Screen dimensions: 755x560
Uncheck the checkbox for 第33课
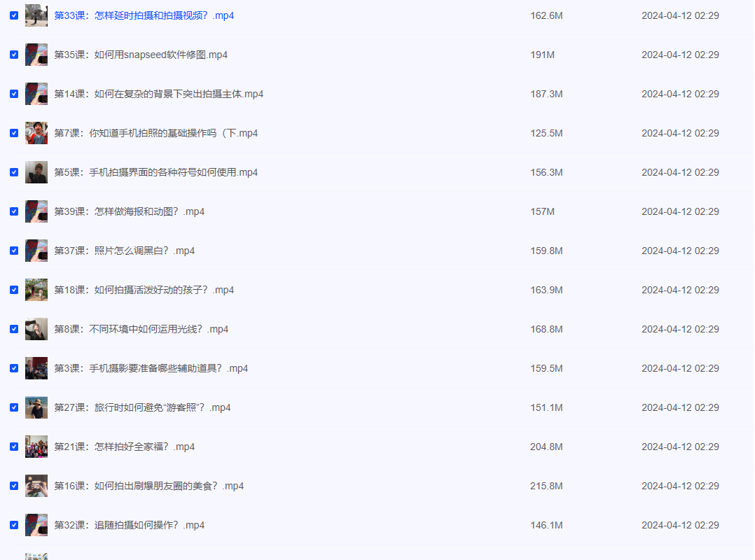tap(13, 15)
